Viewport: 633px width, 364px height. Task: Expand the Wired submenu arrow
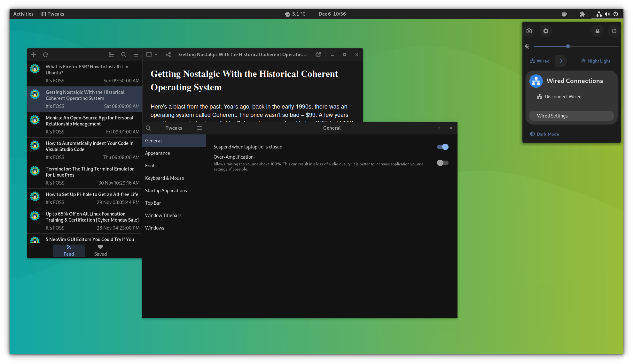pyautogui.click(x=561, y=61)
